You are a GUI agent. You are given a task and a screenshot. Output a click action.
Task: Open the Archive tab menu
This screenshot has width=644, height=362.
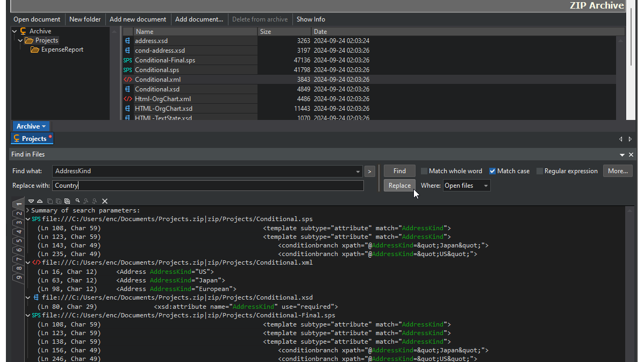pyautogui.click(x=31, y=126)
